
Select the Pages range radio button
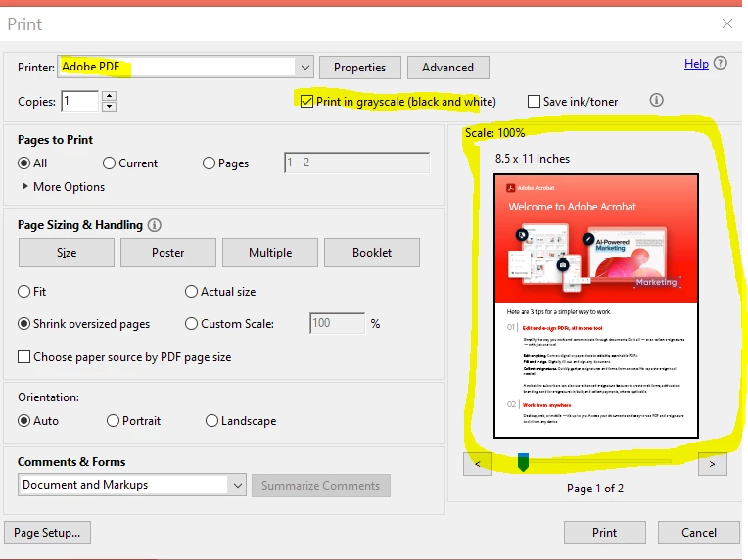point(209,163)
